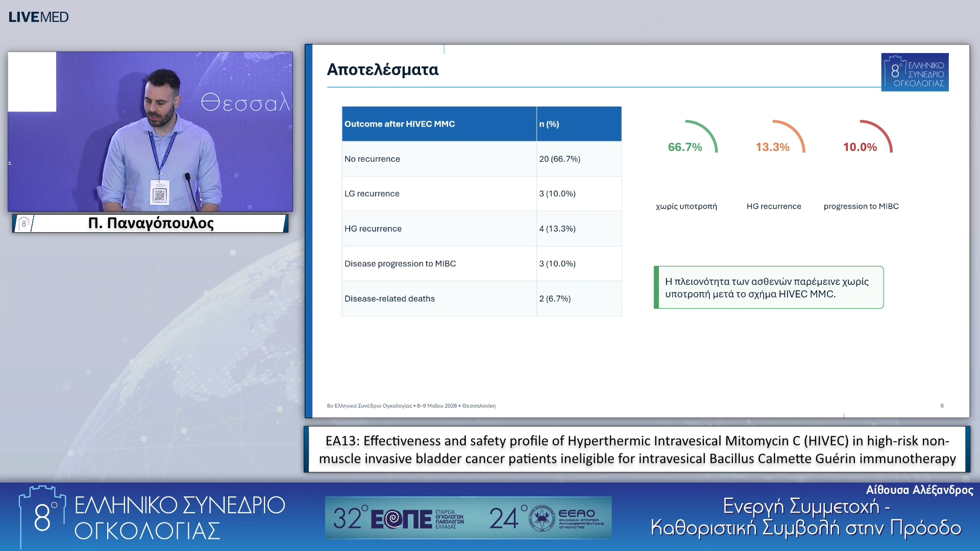The image size is (980, 551).
Task: Click the value '4 (13.3%)'
Action: [x=557, y=229]
